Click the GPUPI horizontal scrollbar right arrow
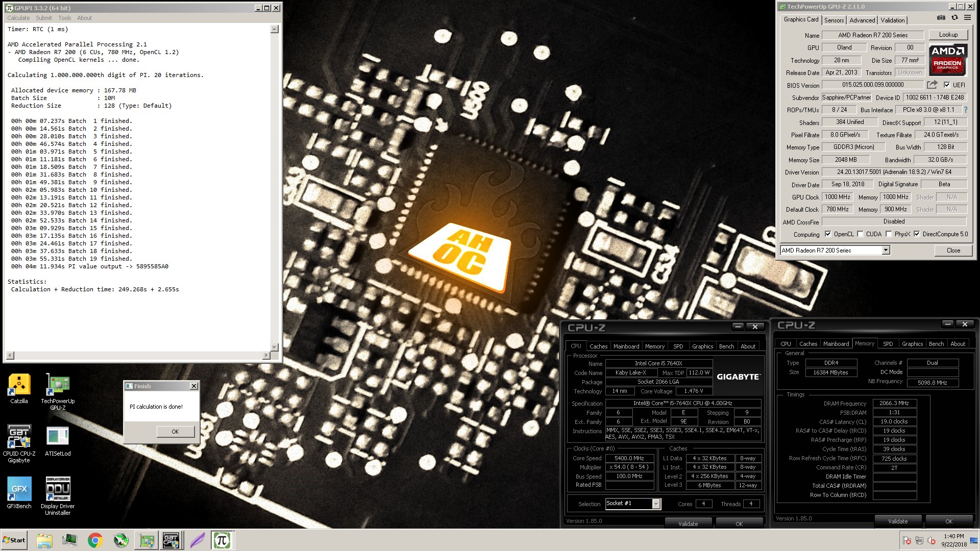The image size is (980, 551). coord(266,355)
